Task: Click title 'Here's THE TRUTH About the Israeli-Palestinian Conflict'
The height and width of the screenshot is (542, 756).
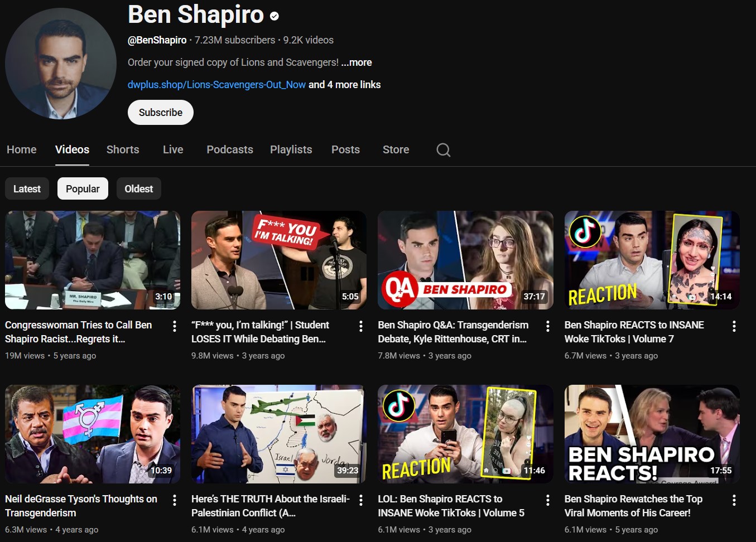Action: click(x=271, y=506)
